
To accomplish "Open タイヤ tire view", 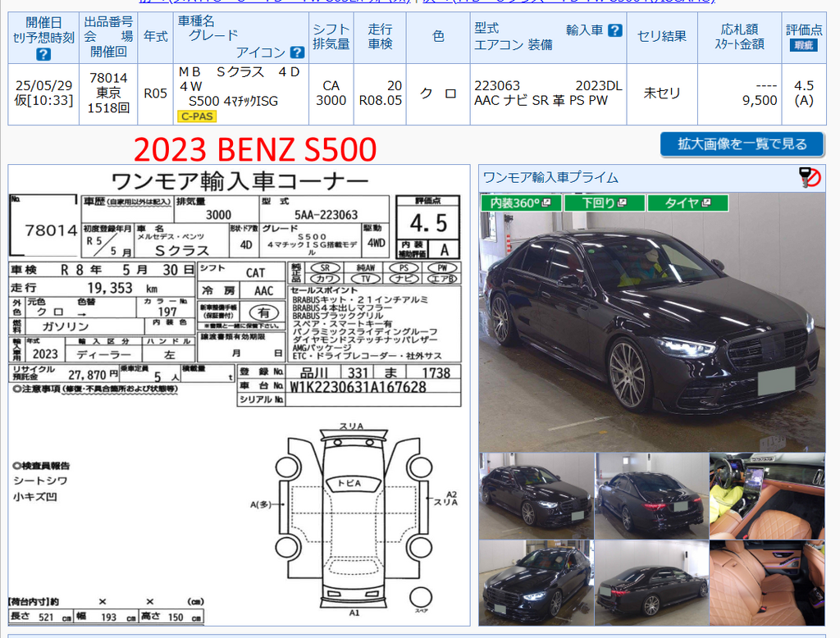I will [x=688, y=203].
